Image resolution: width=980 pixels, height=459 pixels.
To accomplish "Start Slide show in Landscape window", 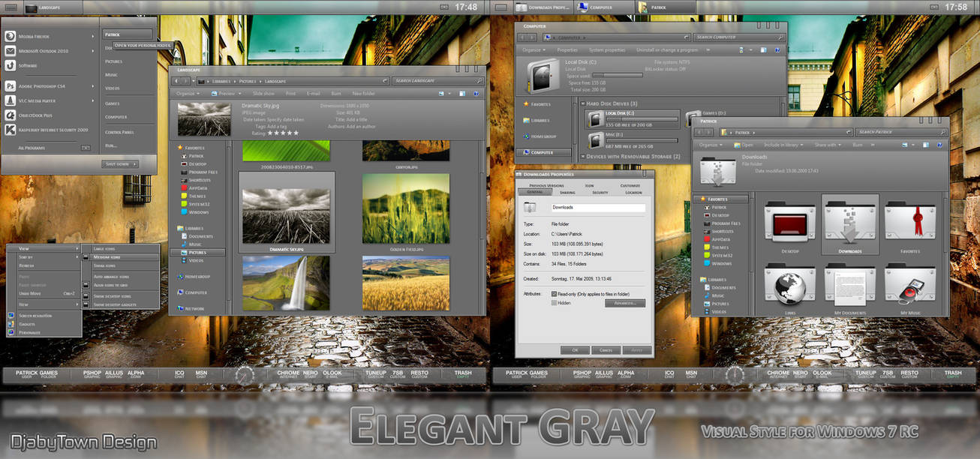I will click(263, 94).
